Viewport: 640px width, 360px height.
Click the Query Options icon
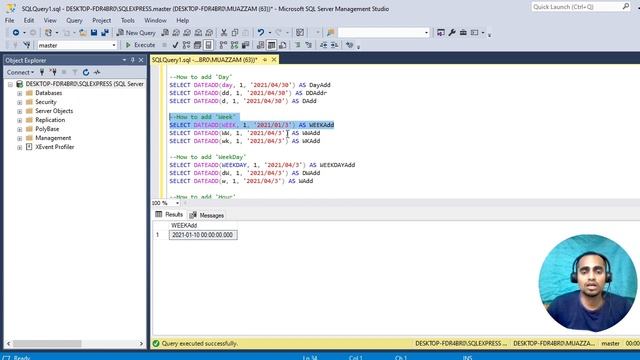(x=198, y=45)
